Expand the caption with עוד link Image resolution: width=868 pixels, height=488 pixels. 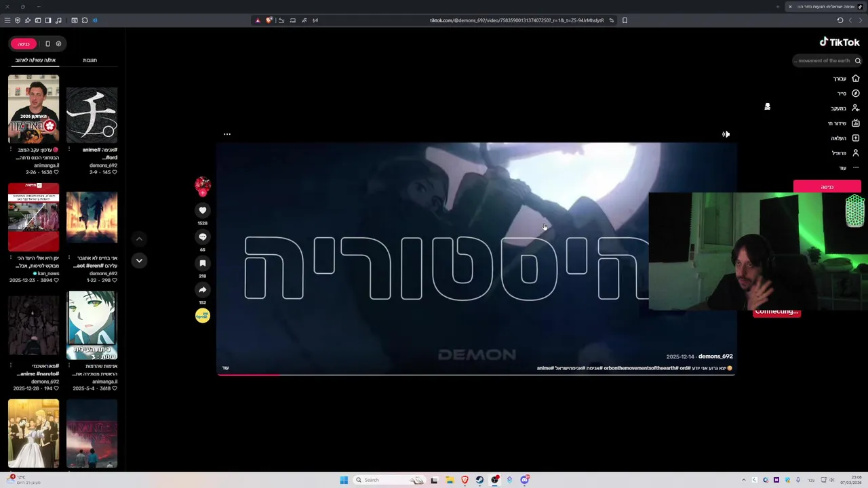(226, 368)
